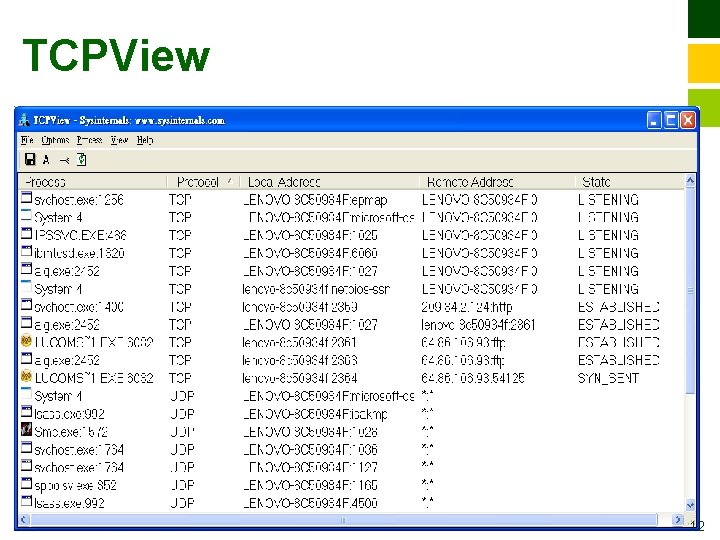This screenshot has height=540, width=720.
Task: Click the Smc.exe:1572 process icon
Action: (27, 430)
